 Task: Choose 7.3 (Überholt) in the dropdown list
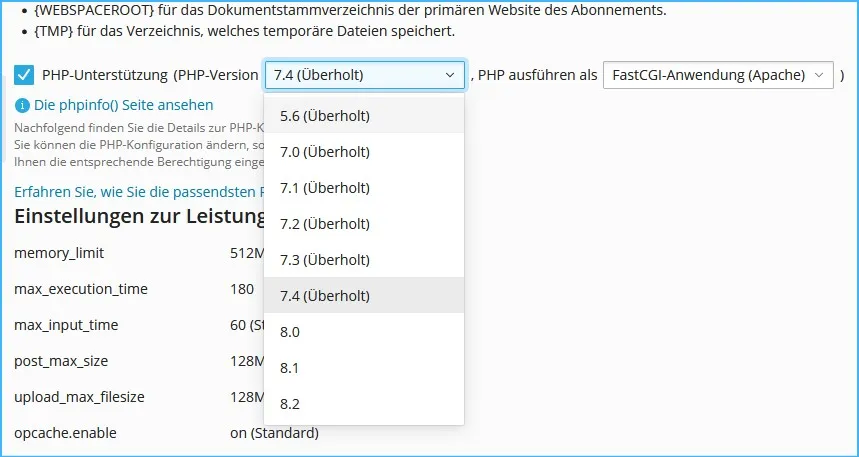pyautogui.click(x=364, y=260)
